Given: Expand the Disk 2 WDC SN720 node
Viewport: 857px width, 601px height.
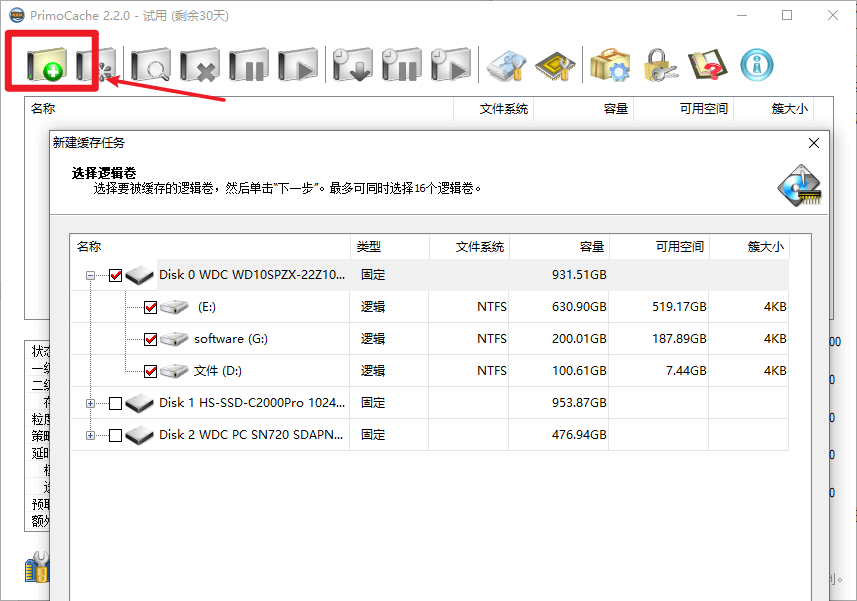Looking at the screenshot, I should [91, 434].
